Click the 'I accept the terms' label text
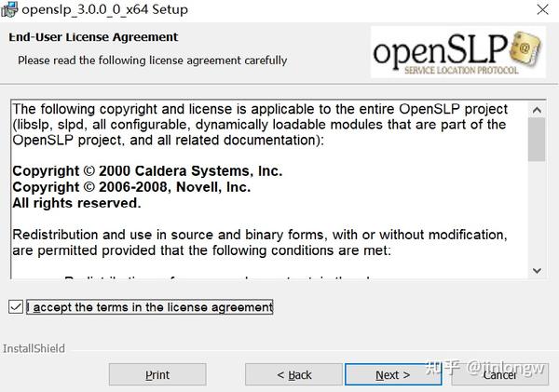The width and height of the screenshot is (559, 392). coord(150,307)
